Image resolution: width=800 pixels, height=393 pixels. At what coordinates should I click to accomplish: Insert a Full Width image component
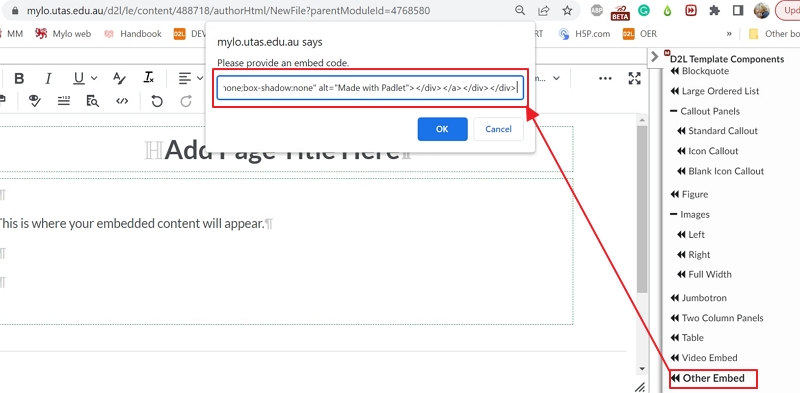pos(704,275)
